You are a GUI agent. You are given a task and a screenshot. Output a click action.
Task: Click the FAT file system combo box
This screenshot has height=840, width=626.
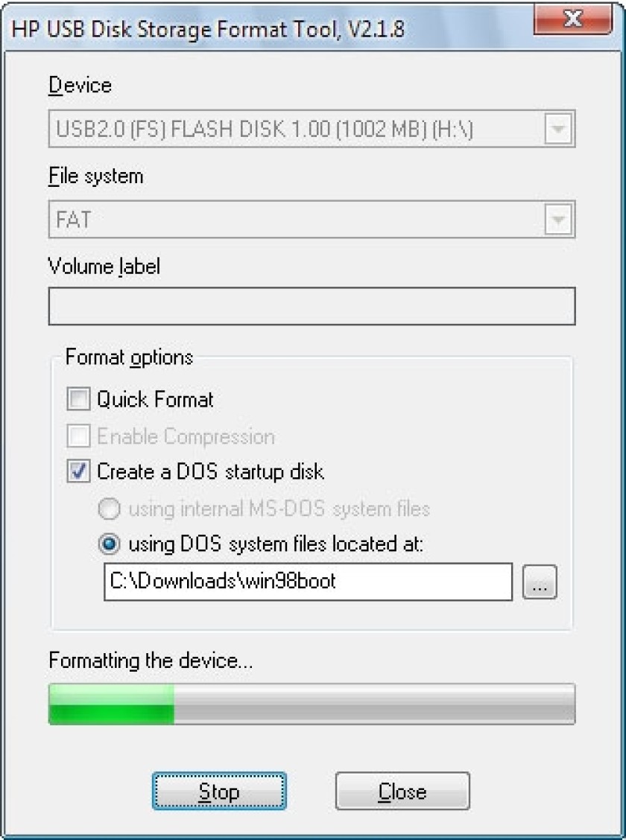(x=312, y=219)
